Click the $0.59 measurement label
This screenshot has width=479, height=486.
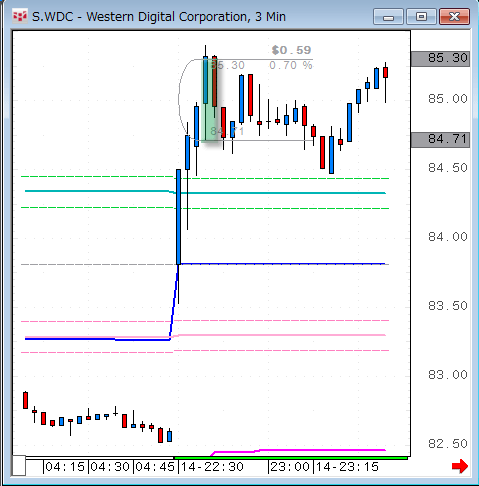point(291,50)
